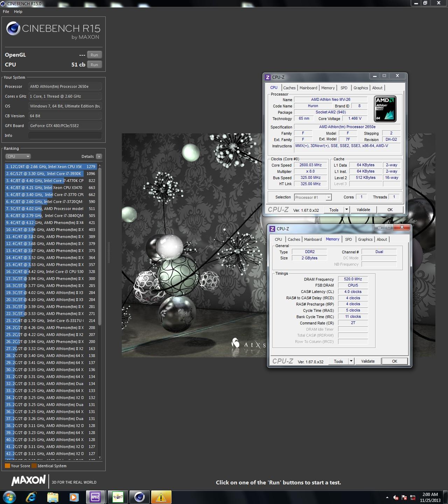Viewport: 448px width, 504px height.
Task: Open Mainboard tab in top CPU-Z
Action: (308, 88)
